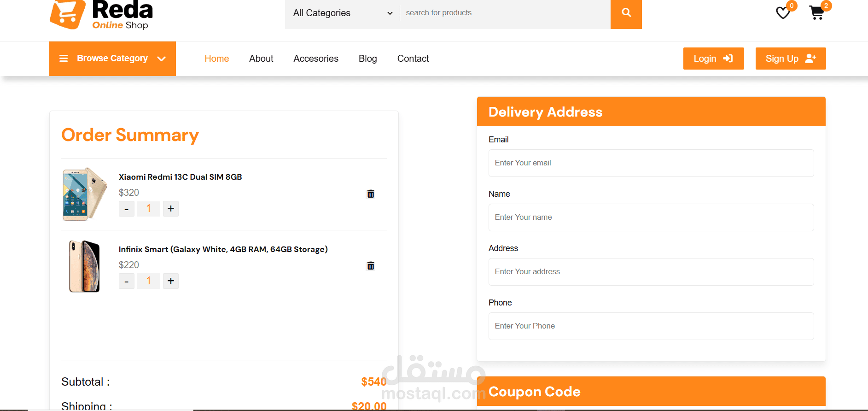Click the Enter Your name field
The height and width of the screenshot is (411, 868).
(651, 217)
